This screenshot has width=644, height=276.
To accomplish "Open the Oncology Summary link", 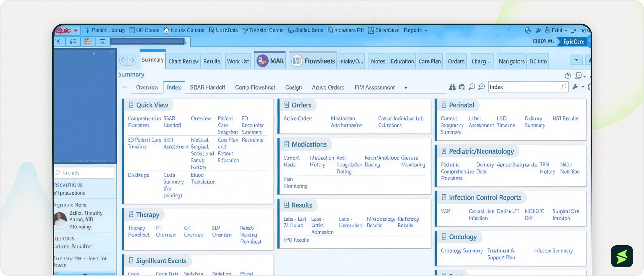I will tap(462, 251).
